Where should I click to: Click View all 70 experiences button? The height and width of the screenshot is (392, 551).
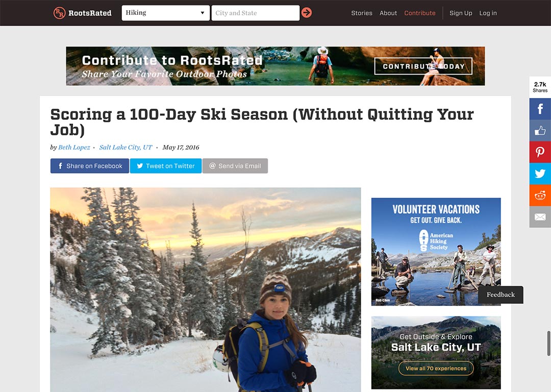(x=436, y=369)
